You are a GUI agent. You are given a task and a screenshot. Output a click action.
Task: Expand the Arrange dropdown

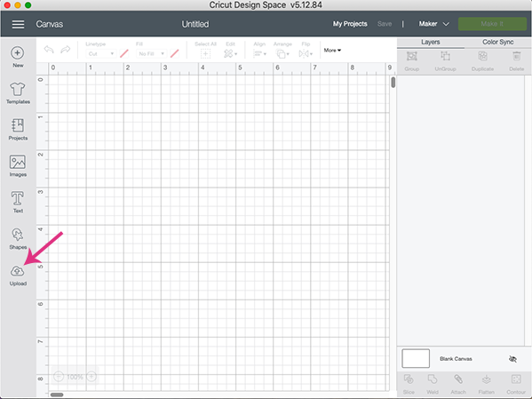point(282,53)
